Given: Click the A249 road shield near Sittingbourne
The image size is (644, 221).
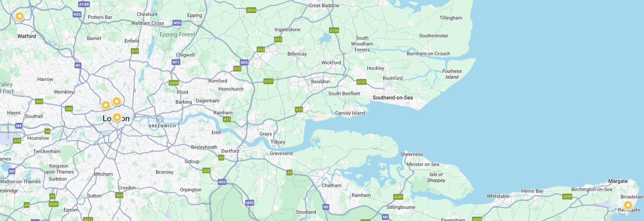Looking at the screenshot, I should pos(398,197).
